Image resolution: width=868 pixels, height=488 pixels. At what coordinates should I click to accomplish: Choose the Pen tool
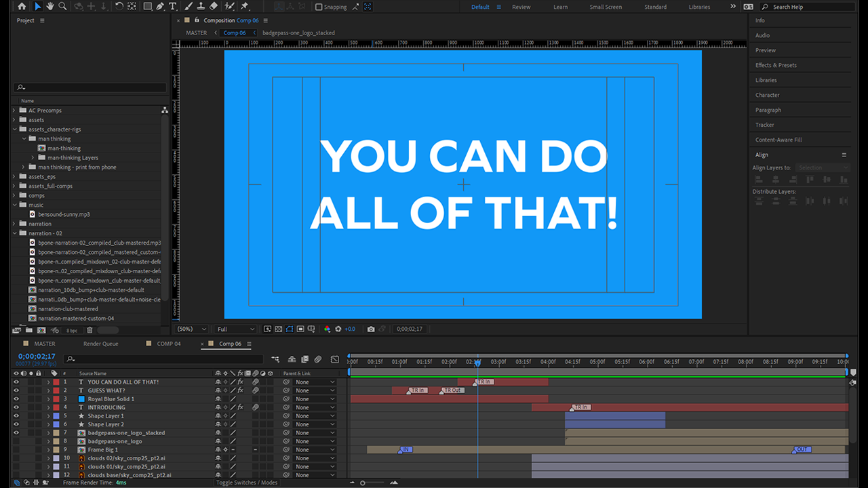point(160,6)
